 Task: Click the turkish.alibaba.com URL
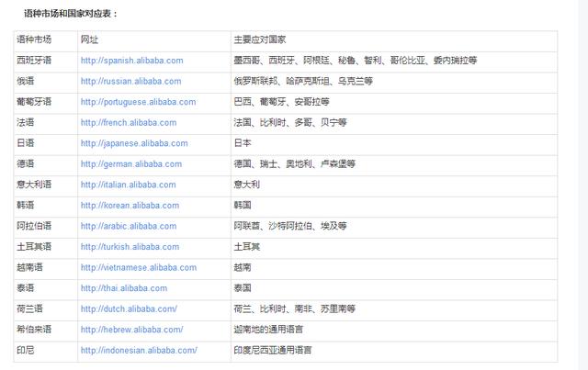[x=130, y=247]
